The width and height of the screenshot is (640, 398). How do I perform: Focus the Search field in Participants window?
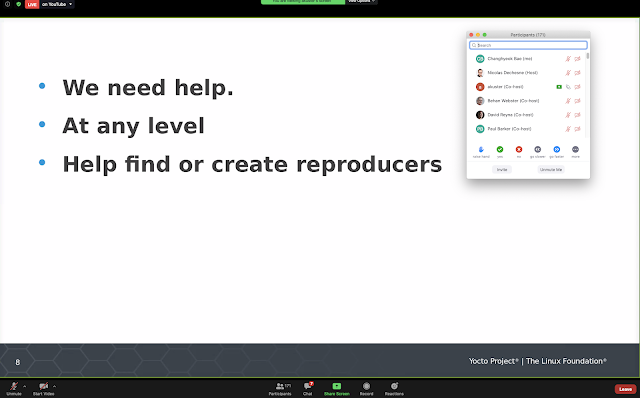tap(528, 45)
